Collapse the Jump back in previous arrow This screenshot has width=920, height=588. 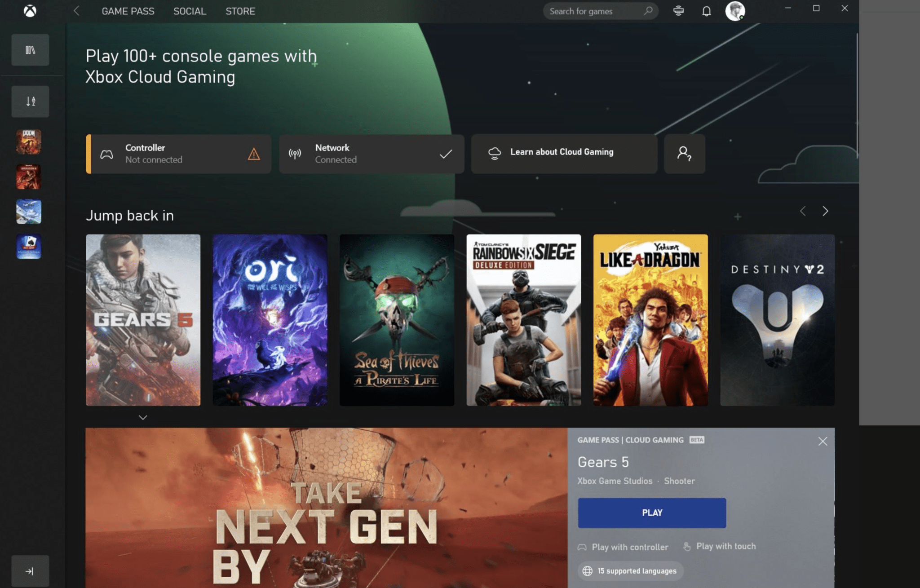pos(803,211)
